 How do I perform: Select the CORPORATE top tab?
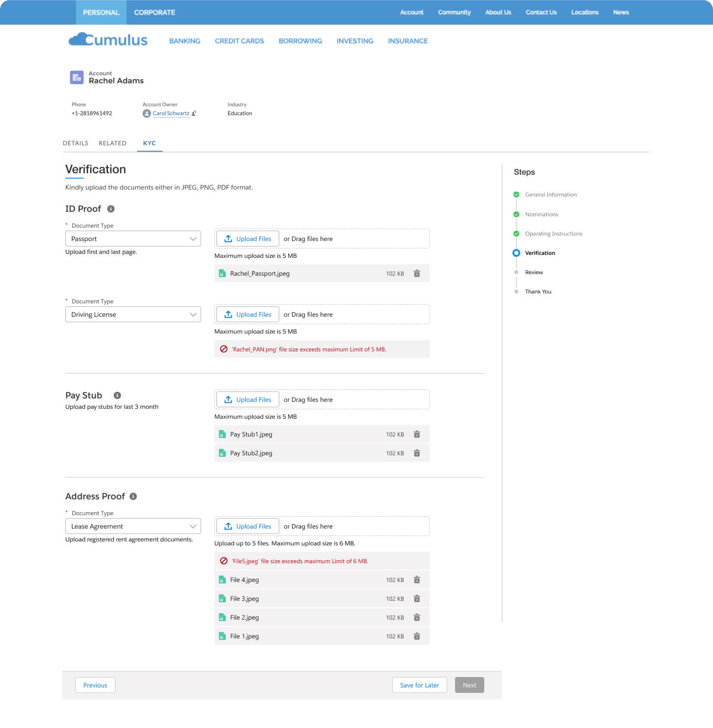click(154, 12)
